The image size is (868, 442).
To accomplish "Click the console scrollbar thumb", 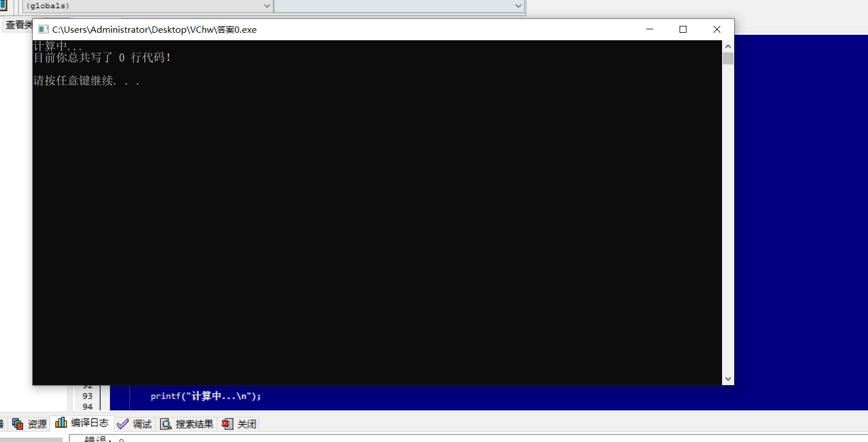I will point(728,58).
